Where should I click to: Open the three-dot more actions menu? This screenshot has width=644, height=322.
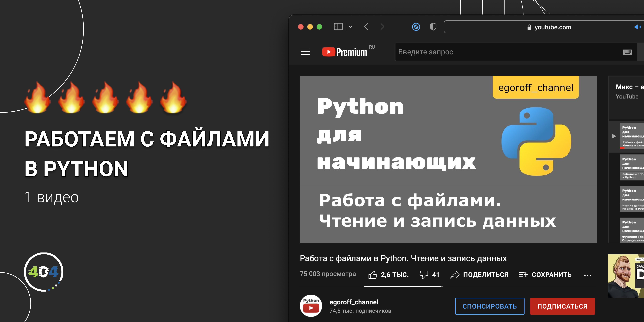(x=588, y=276)
